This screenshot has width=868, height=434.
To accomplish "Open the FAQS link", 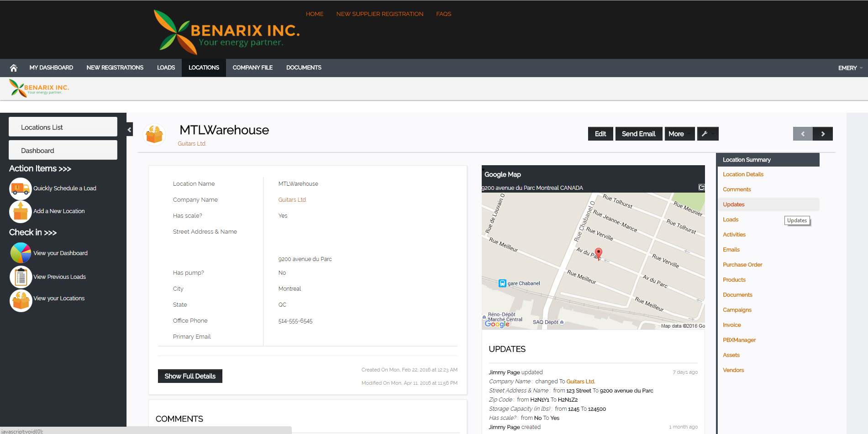I will pos(443,14).
